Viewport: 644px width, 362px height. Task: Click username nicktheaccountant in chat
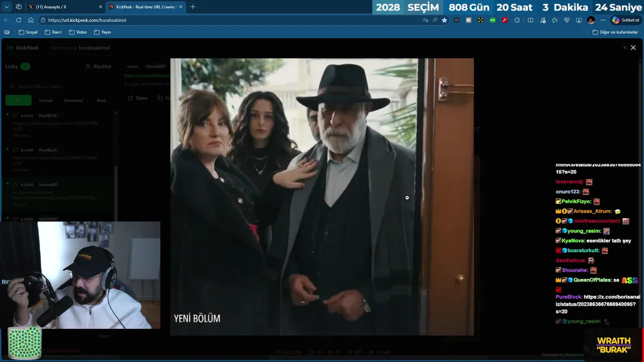(597, 221)
